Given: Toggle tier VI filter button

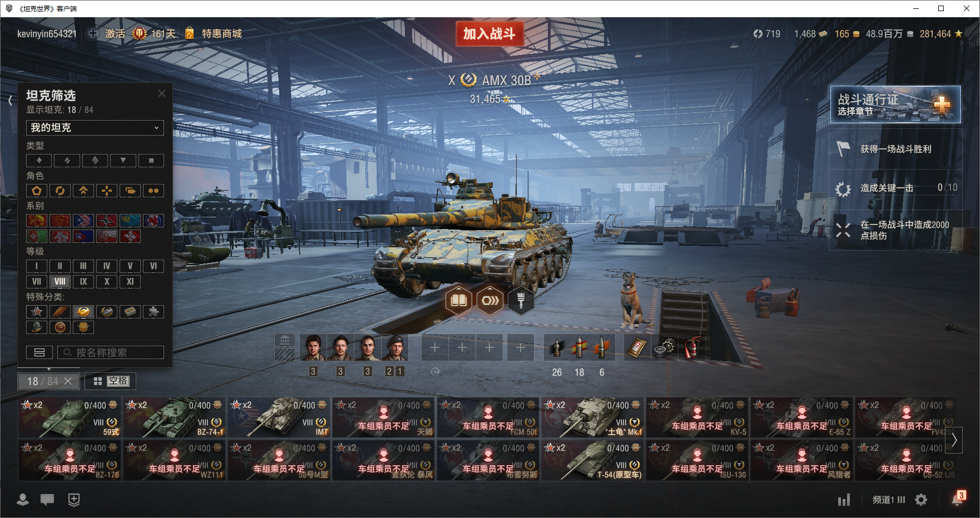Looking at the screenshot, I should tap(154, 266).
